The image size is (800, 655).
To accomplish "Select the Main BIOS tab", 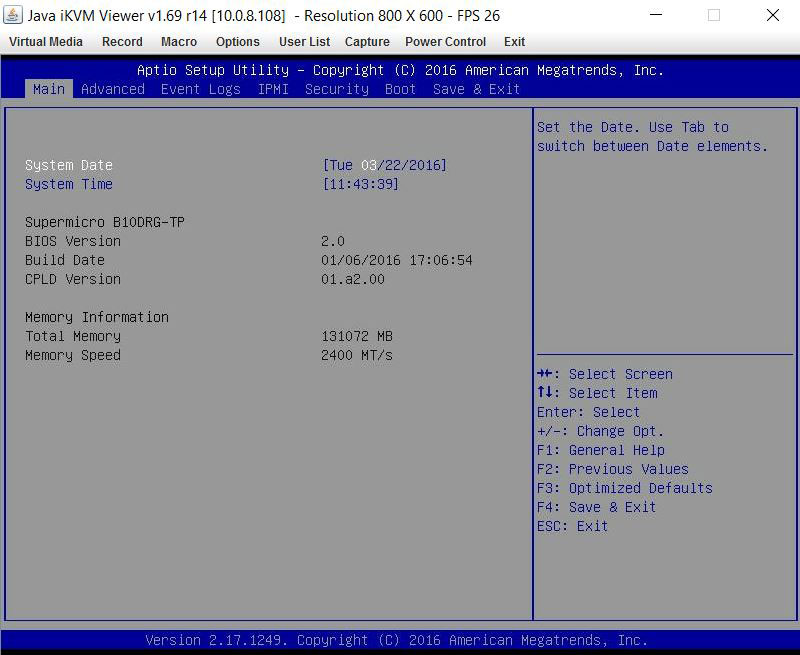I will tap(49, 89).
